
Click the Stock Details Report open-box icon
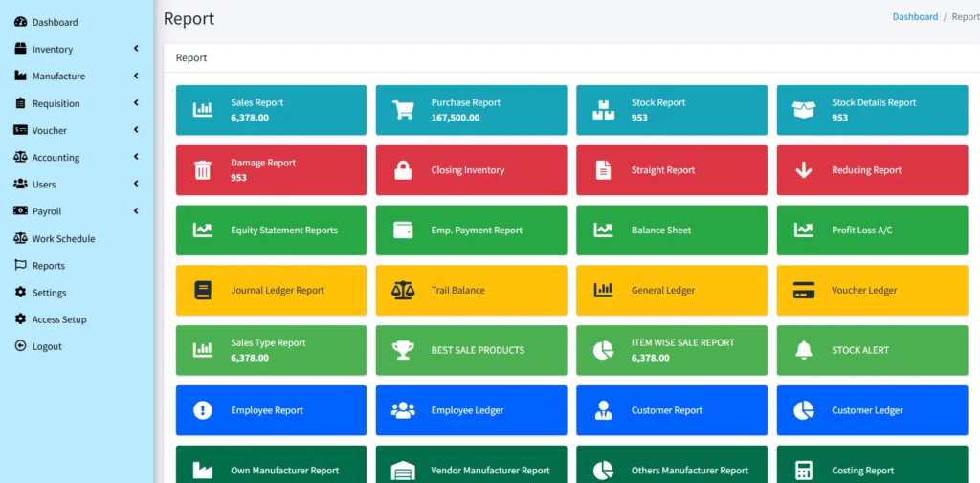pyautogui.click(x=804, y=110)
